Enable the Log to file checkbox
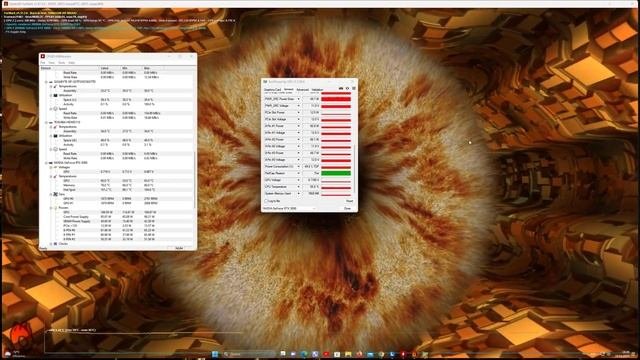This screenshot has height=360, width=640. 266,201
